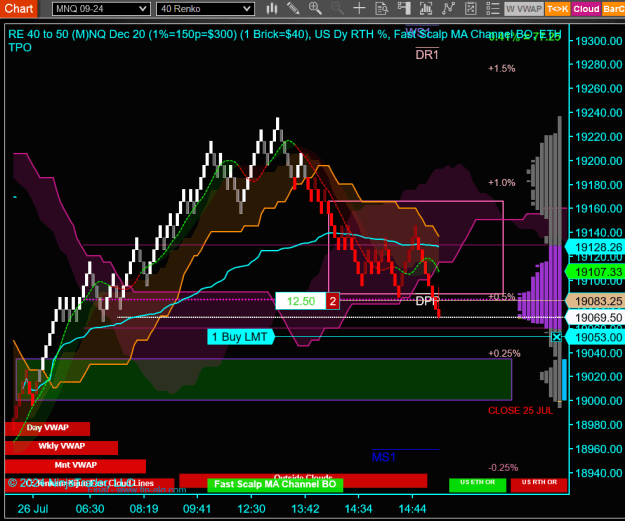Click Fast Scalp MA Channel BO button
Image resolution: width=625 pixels, height=521 pixels.
[x=275, y=484]
